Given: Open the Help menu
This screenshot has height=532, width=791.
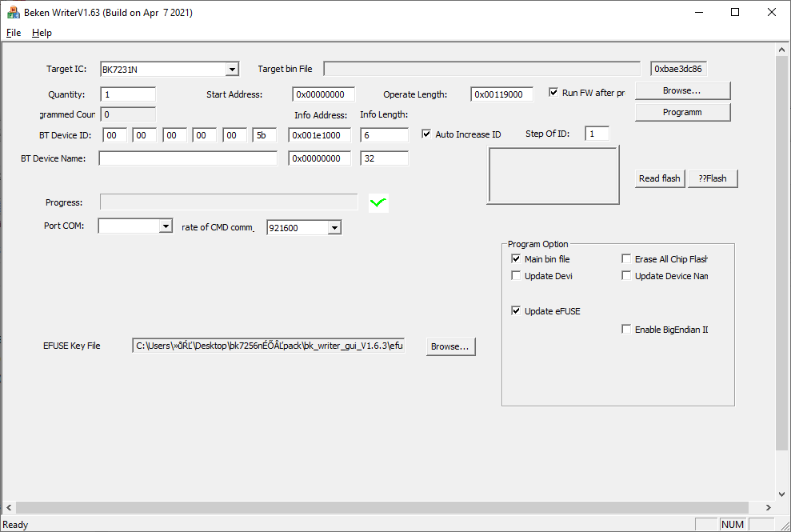Looking at the screenshot, I should coord(42,33).
